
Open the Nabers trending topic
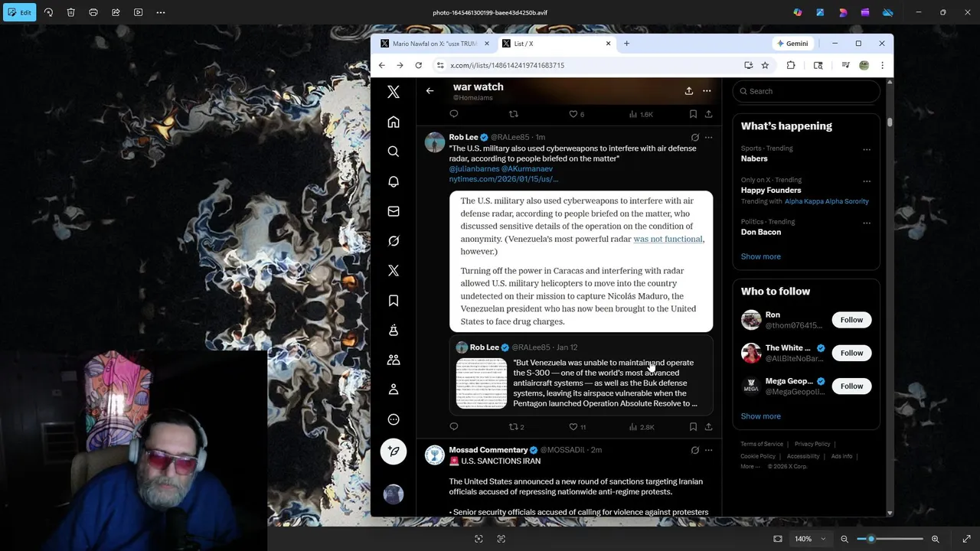[x=754, y=158]
